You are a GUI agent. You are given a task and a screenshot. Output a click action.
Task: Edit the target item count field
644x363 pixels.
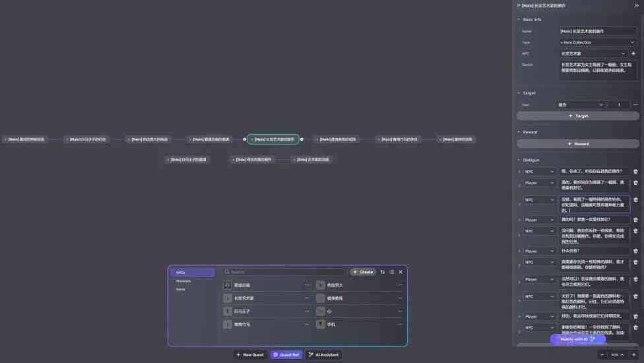point(618,105)
